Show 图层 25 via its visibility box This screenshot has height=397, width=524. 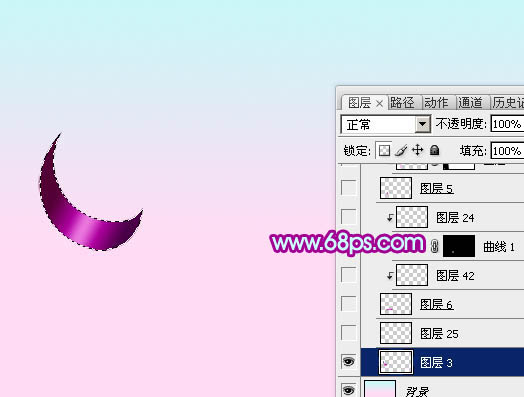coord(348,333)
